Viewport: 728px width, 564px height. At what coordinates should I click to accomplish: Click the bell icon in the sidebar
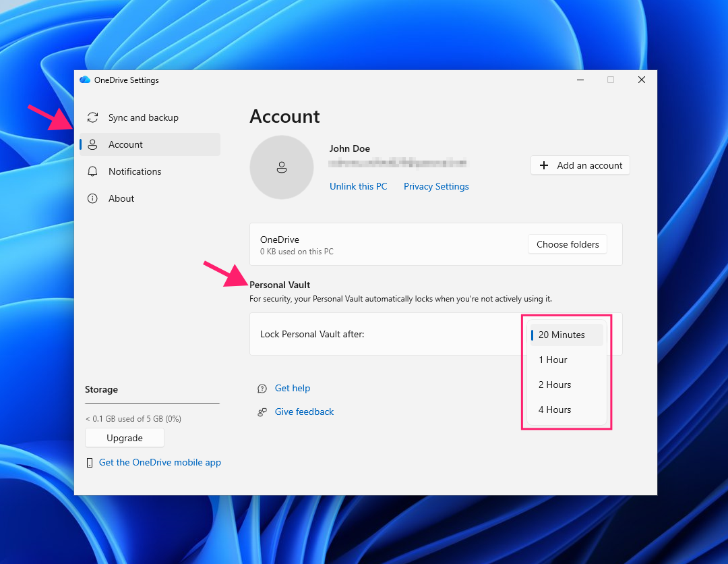(92, 171)
